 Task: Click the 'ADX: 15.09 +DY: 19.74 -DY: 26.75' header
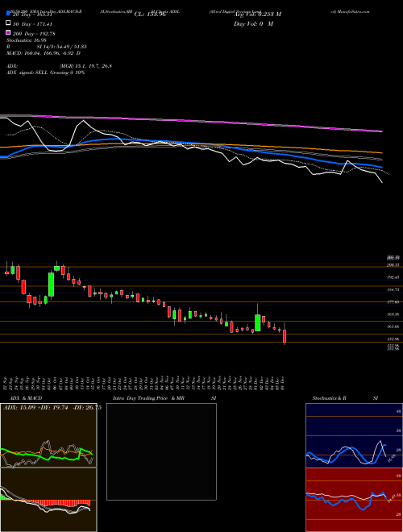(52, 408)
